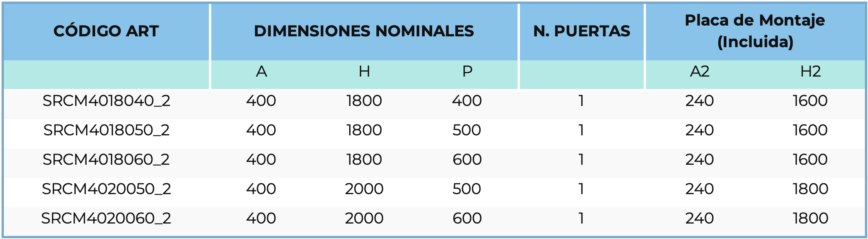Click door count 1 in SRCM4018040_2 row
This screenshot has width=868, height=239.
point(581,101)
